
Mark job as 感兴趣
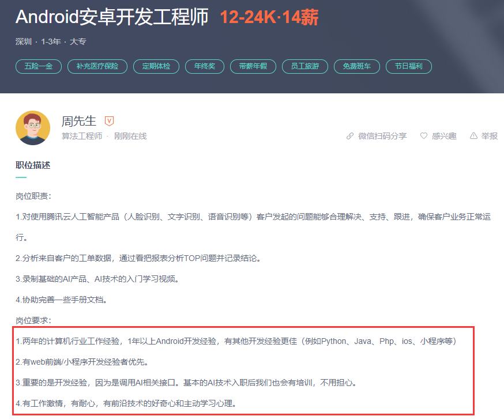click(444, 136)
